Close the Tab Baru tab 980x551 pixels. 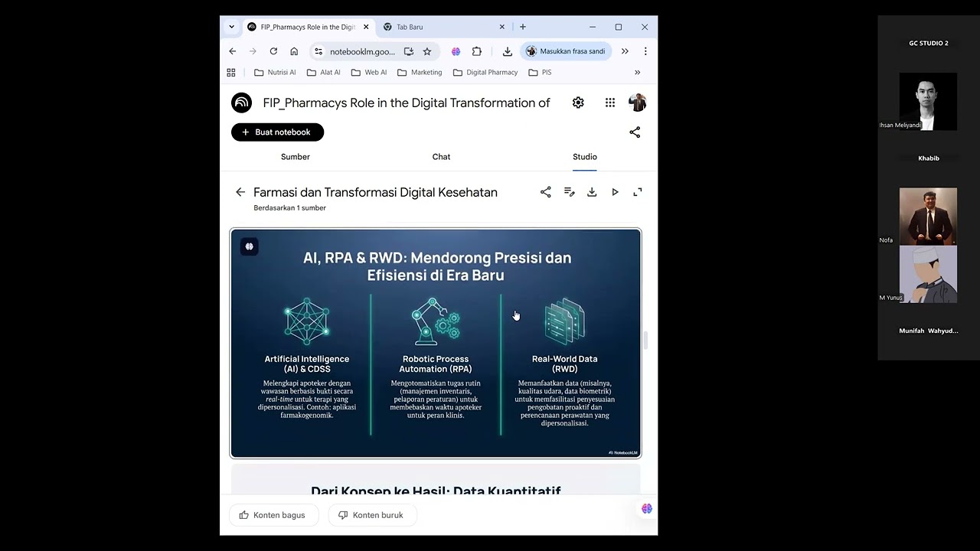coord(502,27)
